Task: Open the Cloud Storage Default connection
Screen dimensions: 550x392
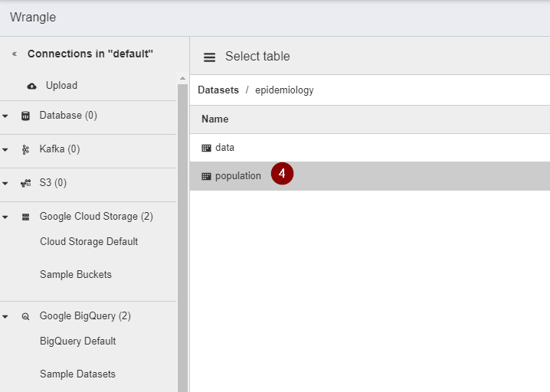Action: click(89, 242)
